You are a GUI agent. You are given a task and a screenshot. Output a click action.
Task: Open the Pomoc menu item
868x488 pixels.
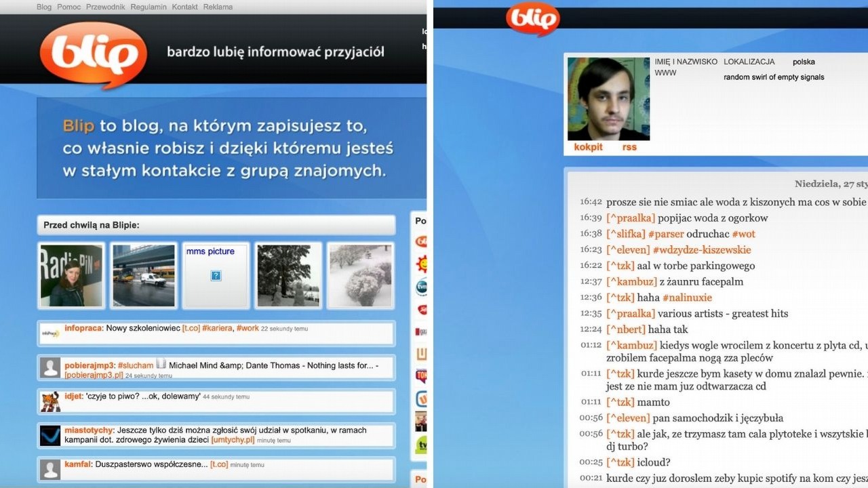tap(69, 7)
